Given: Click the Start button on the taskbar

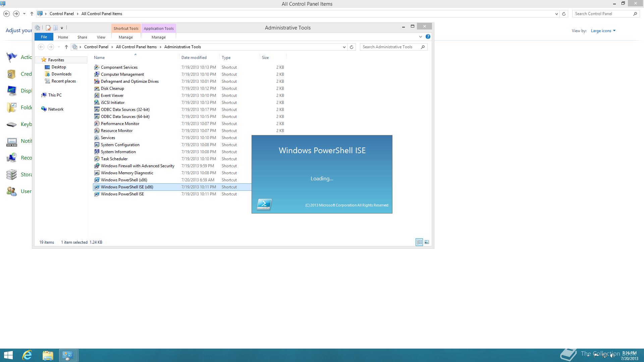Looking at the screenshot, I should [8, 355].
